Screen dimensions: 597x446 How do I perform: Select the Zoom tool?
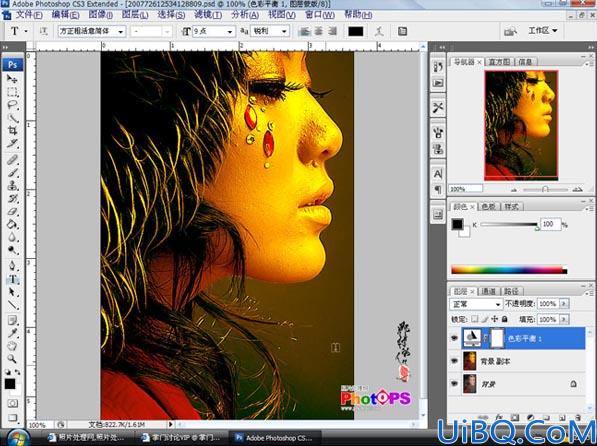[x=13, y=359]
